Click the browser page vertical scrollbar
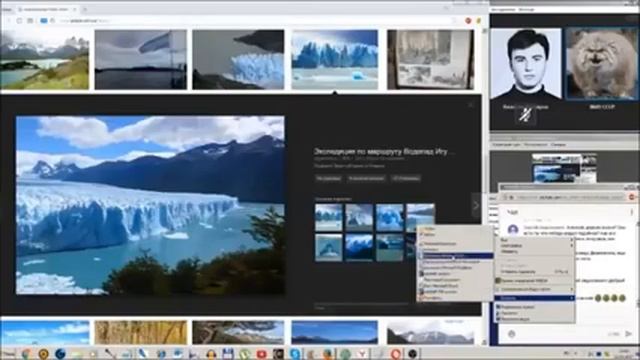The width and height of the screenshot is (640, 360). pos(485,186)
